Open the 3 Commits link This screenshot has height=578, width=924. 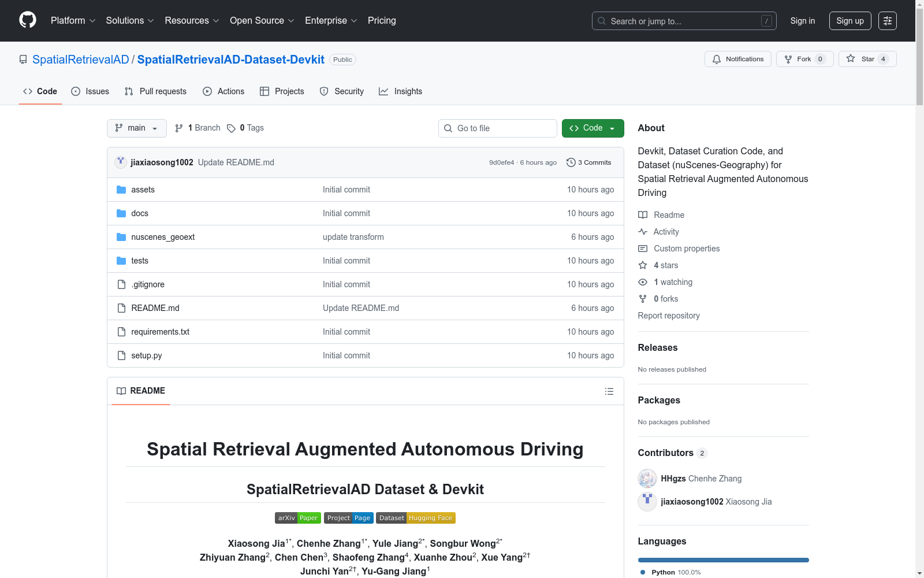(589, 162)
